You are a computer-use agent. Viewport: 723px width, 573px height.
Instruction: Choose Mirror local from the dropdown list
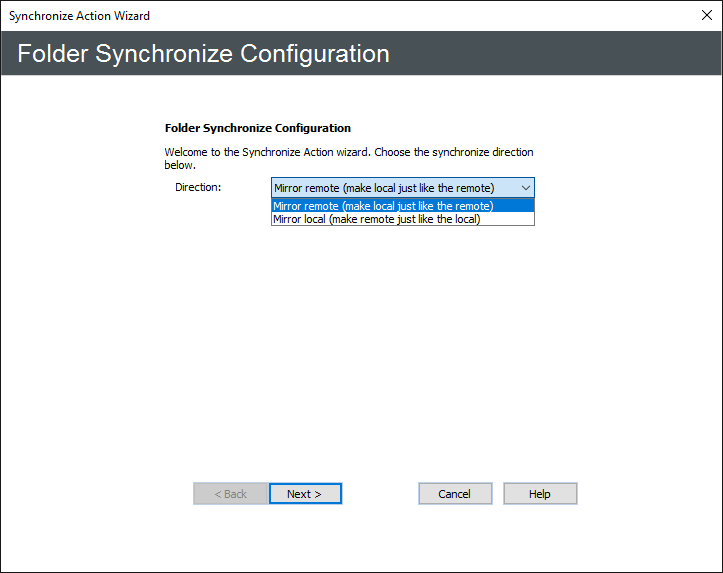[376, 219]
